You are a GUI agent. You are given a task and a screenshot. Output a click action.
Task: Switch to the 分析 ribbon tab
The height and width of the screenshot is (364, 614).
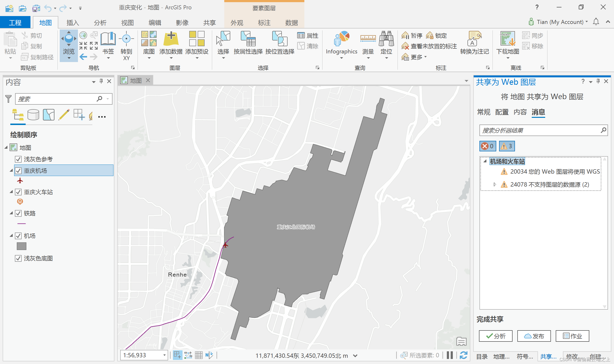100,23
